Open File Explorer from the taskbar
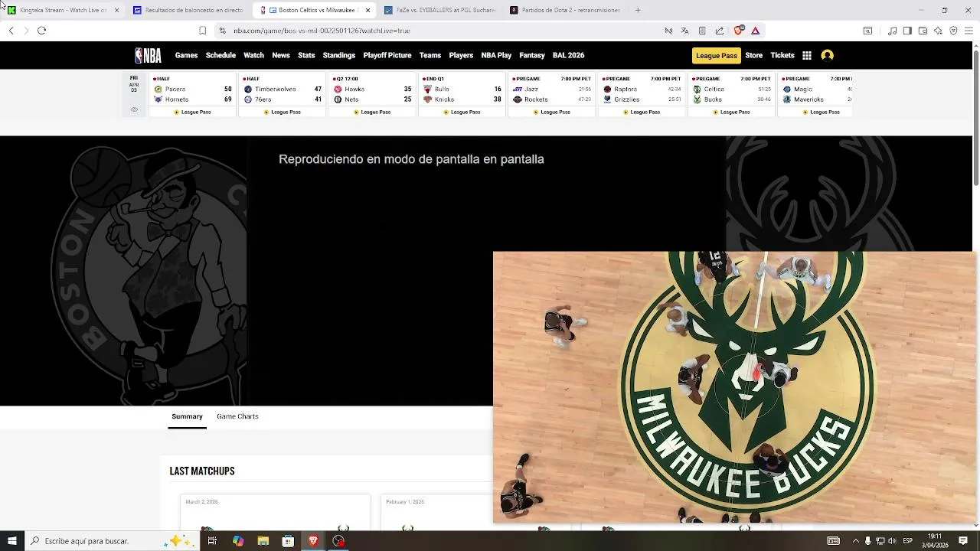 (x=263, y=541)
